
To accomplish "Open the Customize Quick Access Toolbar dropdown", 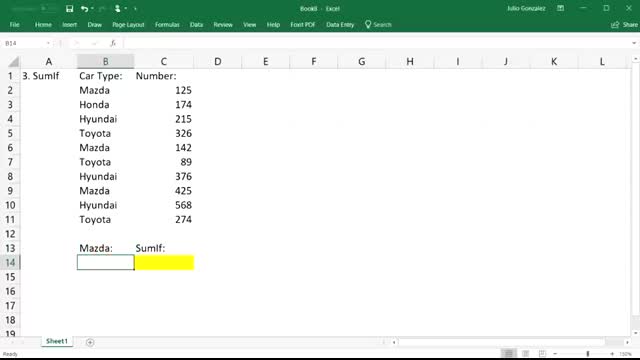I will coord(136,9).
